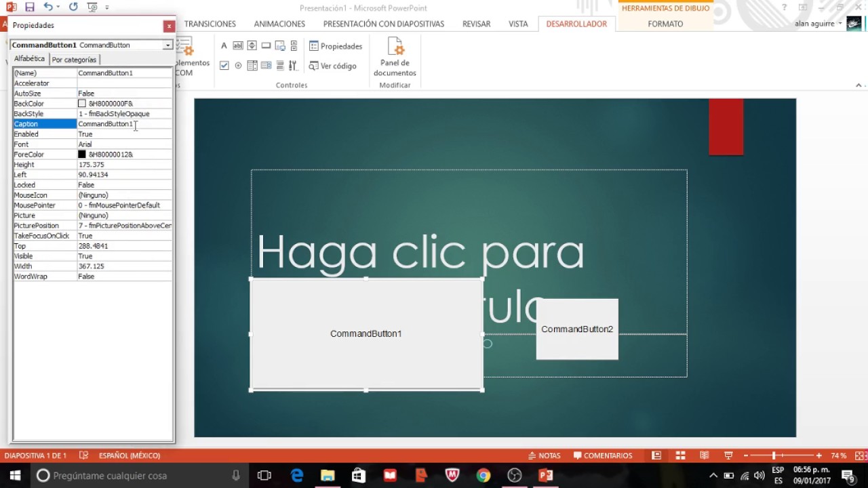Open the PRESENTACIÓN CON DIAPOSITIVAS tab
Screen dimensions: 868x488
tap(384, 24)
